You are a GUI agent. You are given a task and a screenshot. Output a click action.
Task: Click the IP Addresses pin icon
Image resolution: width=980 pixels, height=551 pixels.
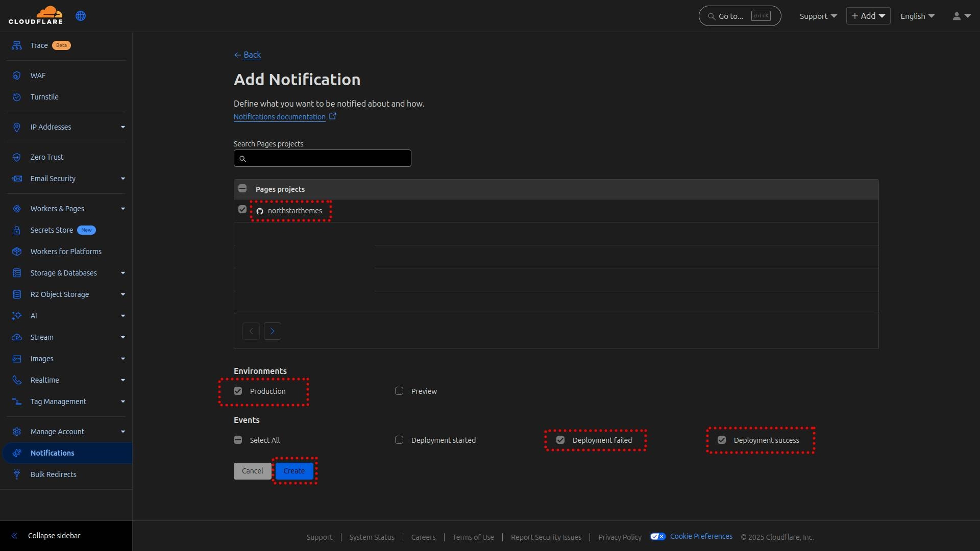pyautogui.click(x=17, y=127)
